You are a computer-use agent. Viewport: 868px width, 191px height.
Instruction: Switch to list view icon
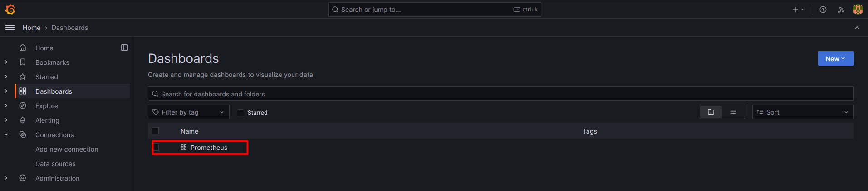(733, 112)
